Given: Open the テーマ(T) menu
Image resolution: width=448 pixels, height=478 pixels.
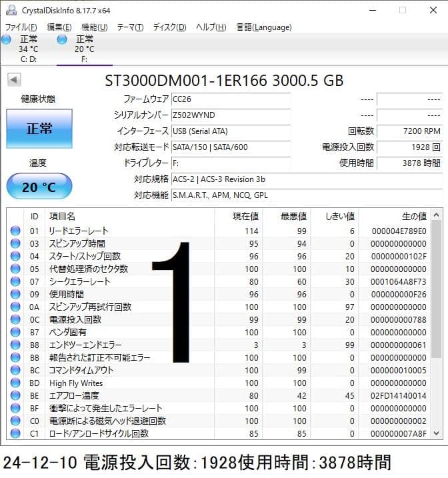Looking at the screenshot, I should coord(130,27).
